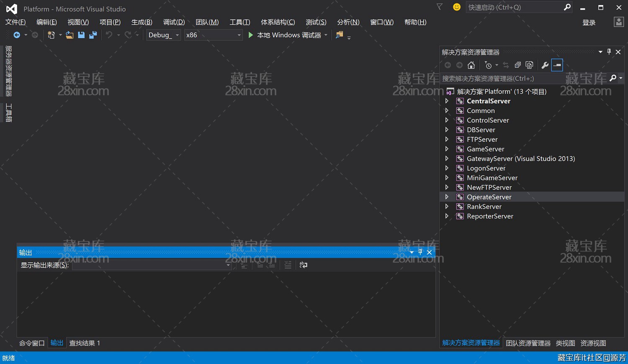The image size is (628, 364).
Task: Click the Navigate Backward arrow in toolbar
Action: point(17,35)
